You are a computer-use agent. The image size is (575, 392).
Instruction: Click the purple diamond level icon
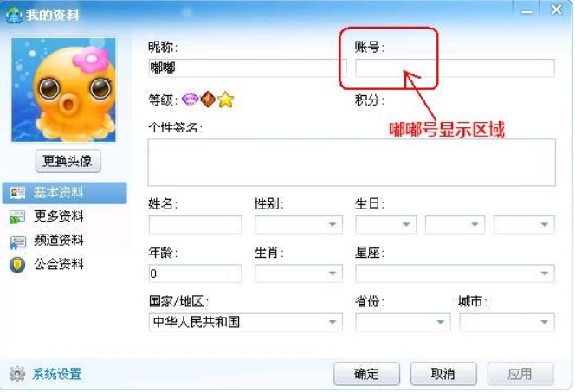(x=190, y=100)
